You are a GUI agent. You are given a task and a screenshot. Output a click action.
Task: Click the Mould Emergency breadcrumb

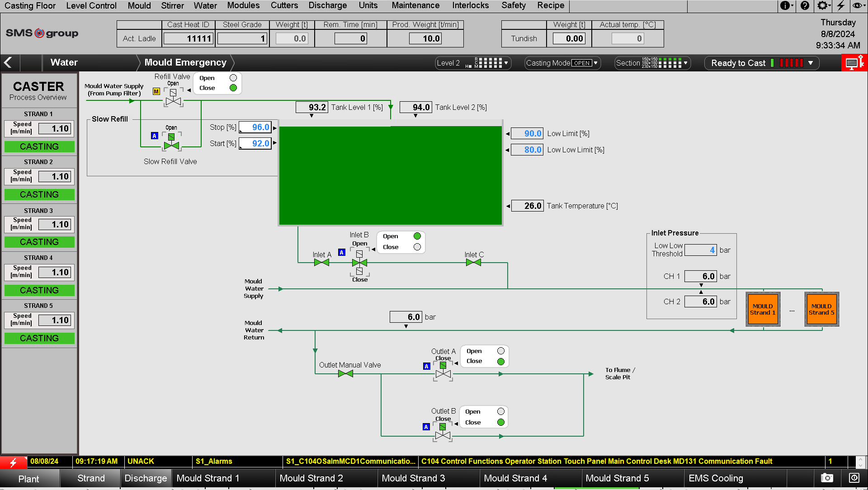[x=185, y=62]
